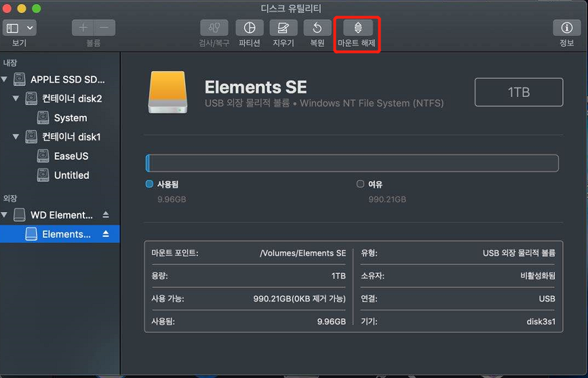This screenshot has width=588, height=378.
Task: Click the 여유 free legend swatch
Action: click(360, 184)
